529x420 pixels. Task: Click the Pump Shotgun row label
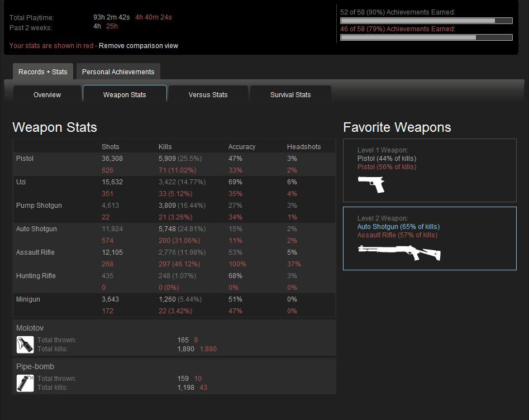(x=39, y=205)
